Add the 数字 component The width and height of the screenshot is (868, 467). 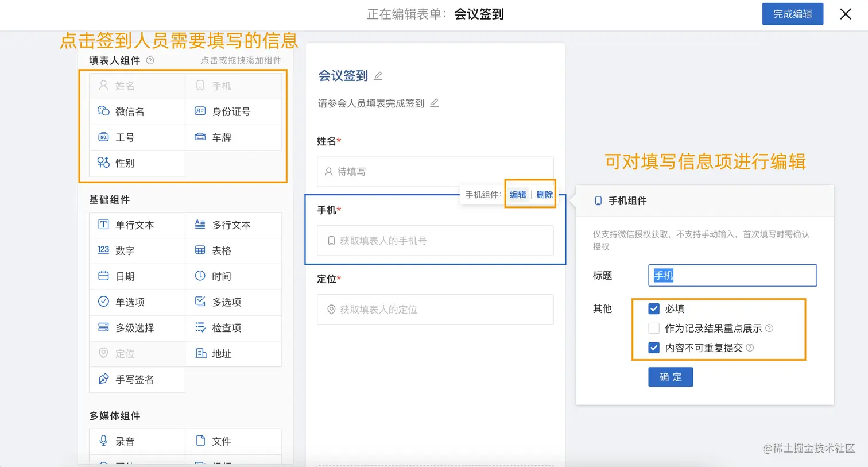(137, 250)
